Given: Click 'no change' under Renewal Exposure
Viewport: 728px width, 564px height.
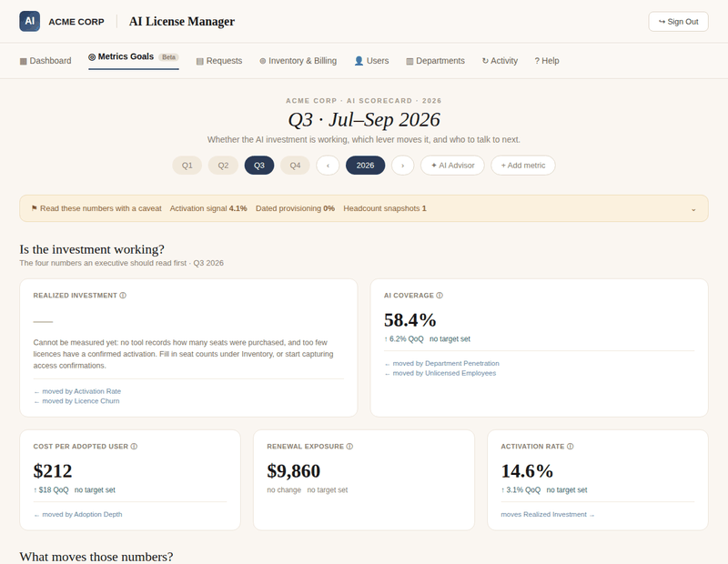Looking at the screenshot, I should [x=284, y=489].
